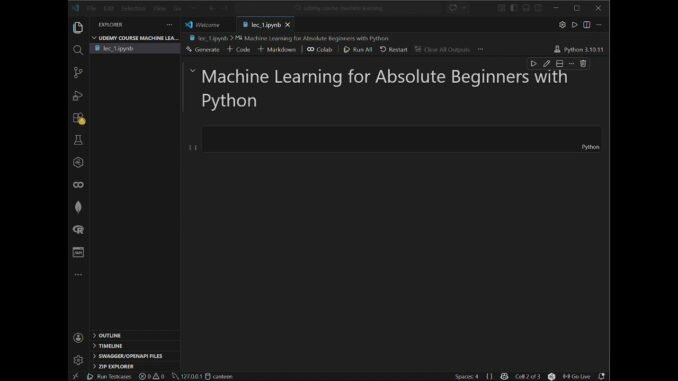The height and width of the screenshot is (381, 678).
Task: Open the Manage gear icon
Action: 78,360
